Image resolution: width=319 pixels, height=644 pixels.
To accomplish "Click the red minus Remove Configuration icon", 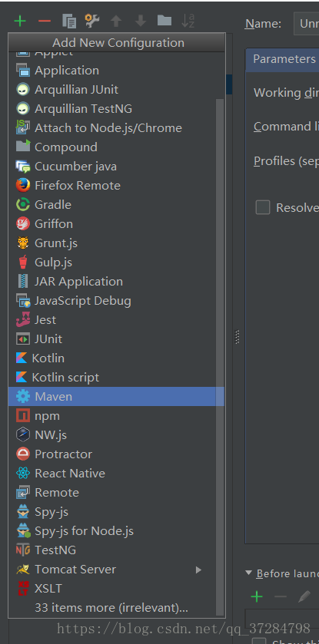I will tap(45, 21).
